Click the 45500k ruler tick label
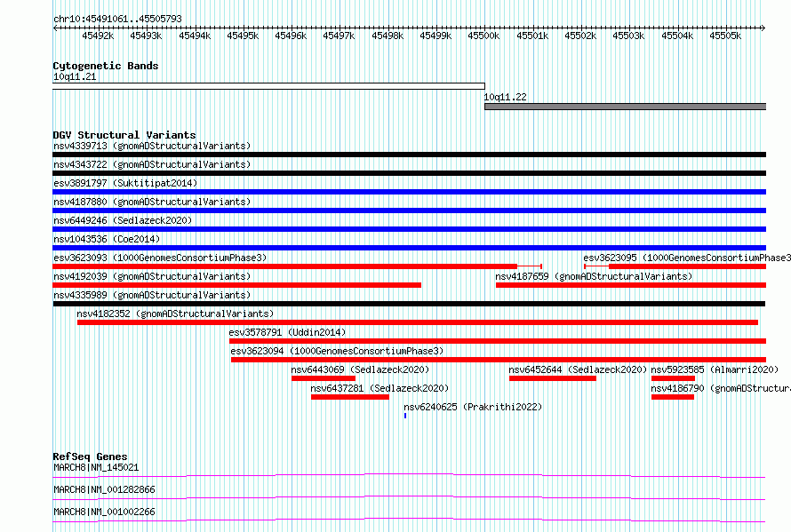 (x=483, y=36)
